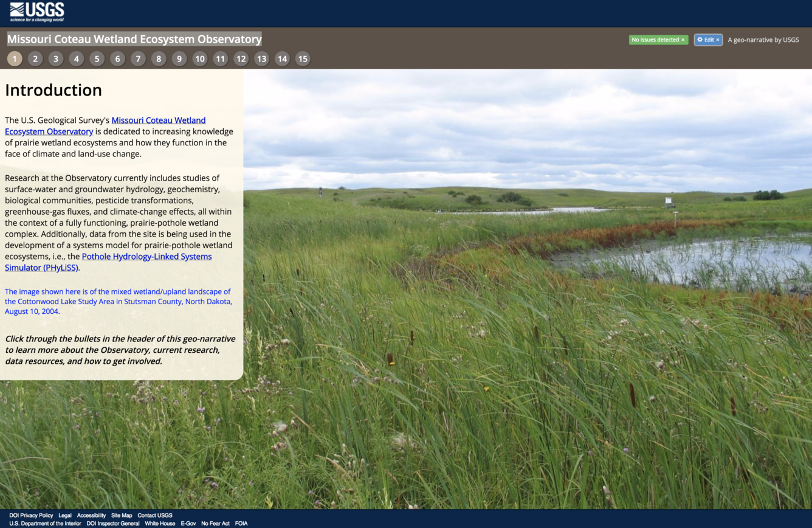Open the Site Map
The width and height of the screenshot is (812, 528).
122,515
